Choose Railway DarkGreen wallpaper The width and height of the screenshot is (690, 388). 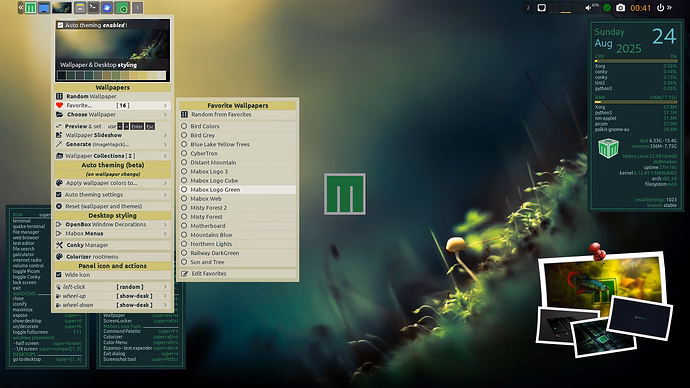point(238,253)
